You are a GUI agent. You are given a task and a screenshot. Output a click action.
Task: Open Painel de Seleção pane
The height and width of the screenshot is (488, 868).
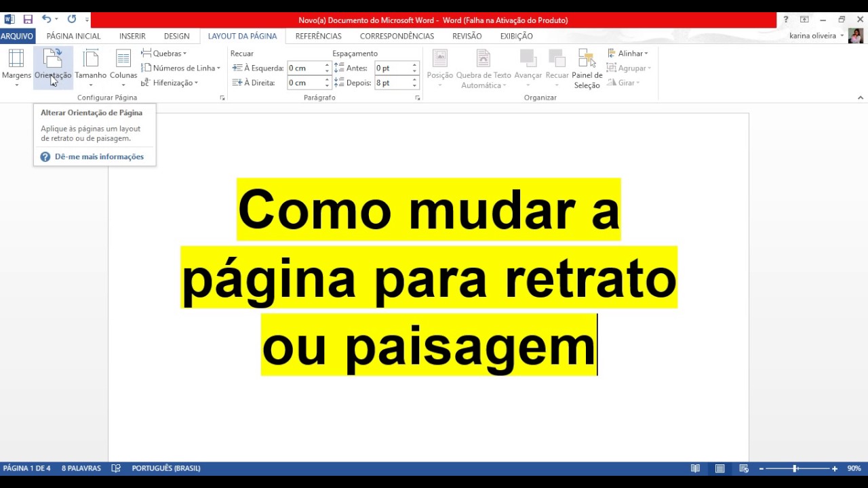pyautogui.click(x=587, y=68)
